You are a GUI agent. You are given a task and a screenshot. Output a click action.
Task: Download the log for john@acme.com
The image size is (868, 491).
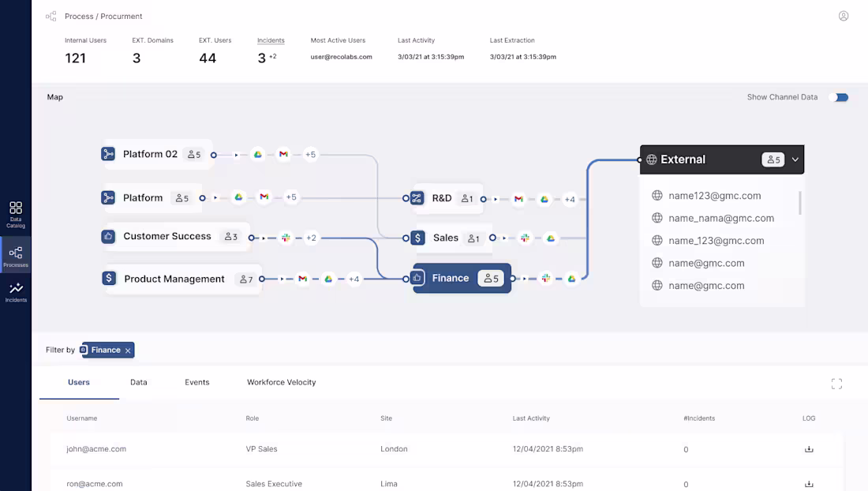[808, 448]
